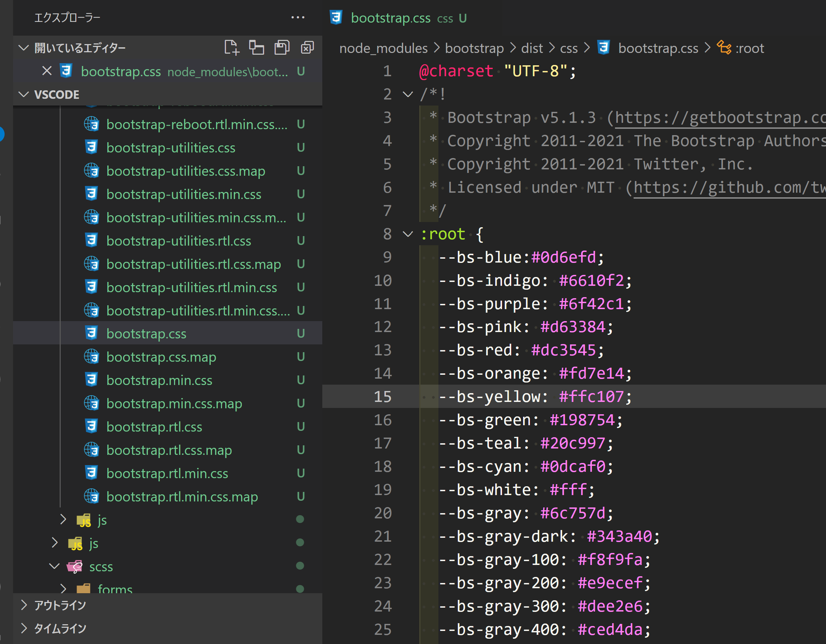Expand the Outline section
The width and height of the screenshot is (826, 644).
coord(24,605)
